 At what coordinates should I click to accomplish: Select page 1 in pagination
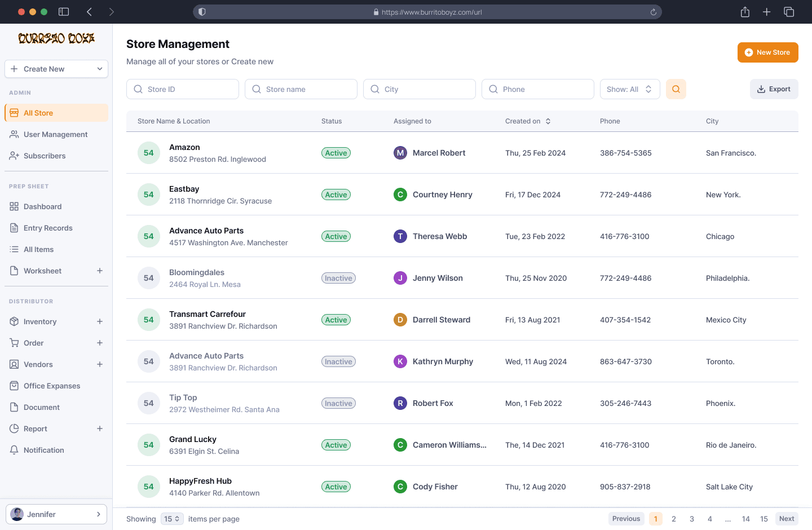click(x=656, y=519)
